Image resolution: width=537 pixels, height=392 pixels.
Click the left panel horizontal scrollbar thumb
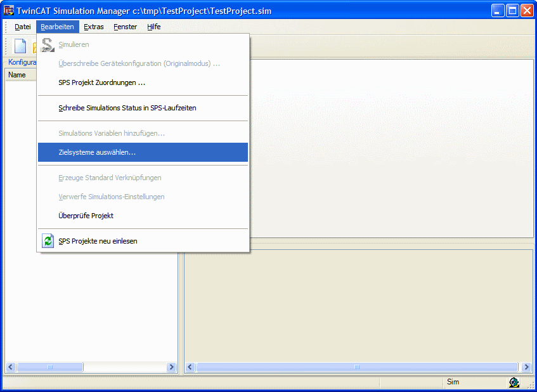50,367
